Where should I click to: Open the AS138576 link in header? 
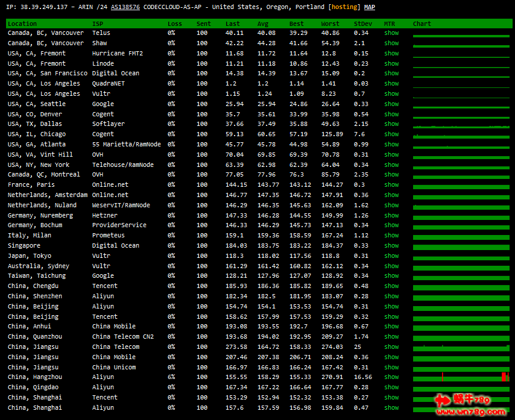pos(125,7)
